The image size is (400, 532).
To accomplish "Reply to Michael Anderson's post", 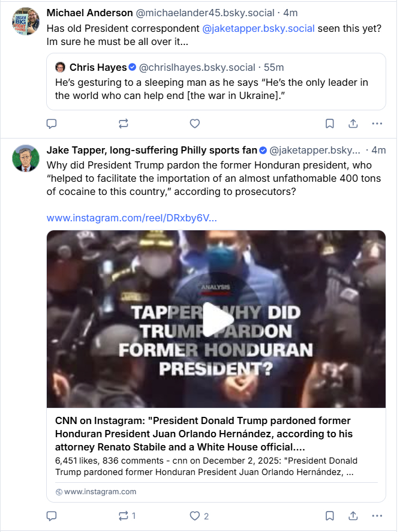I will point(52,124).
